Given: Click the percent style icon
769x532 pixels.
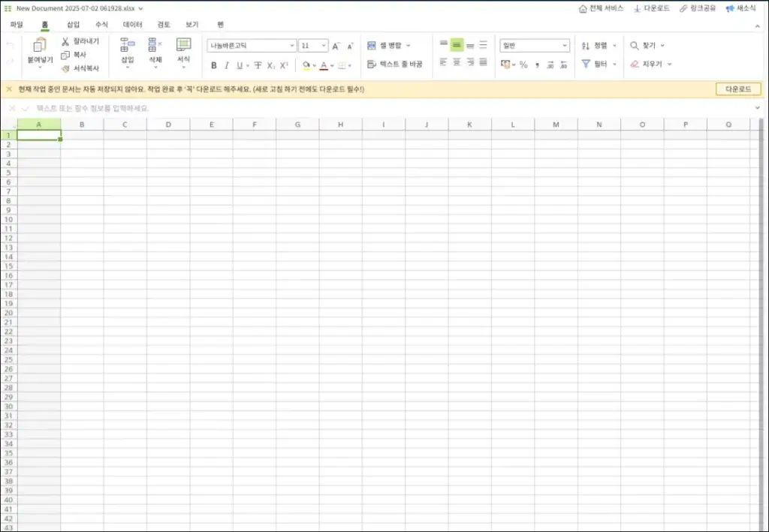Looking at the screenshot, I should coord(523,65).
